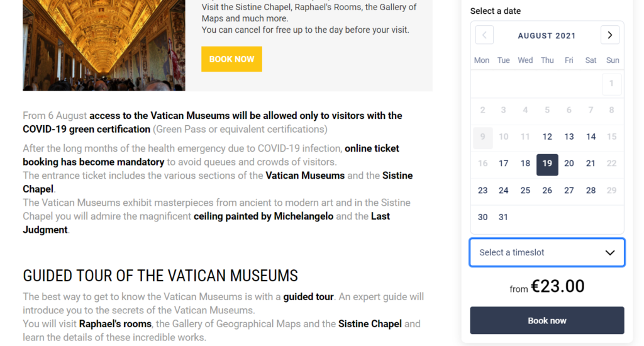The width and height of the screenshot is (644, 346).
Task: Click the yellow BOOK NOW button
Action: [231, 59]
